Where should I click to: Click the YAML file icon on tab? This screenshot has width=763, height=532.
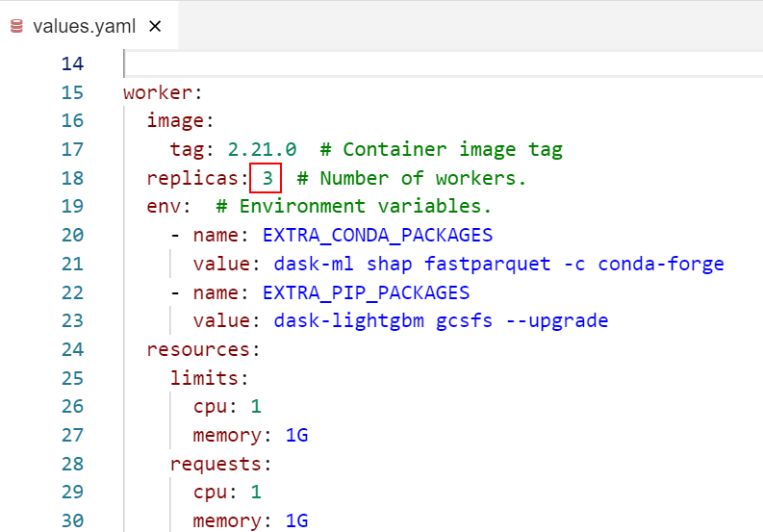[16, 26]
